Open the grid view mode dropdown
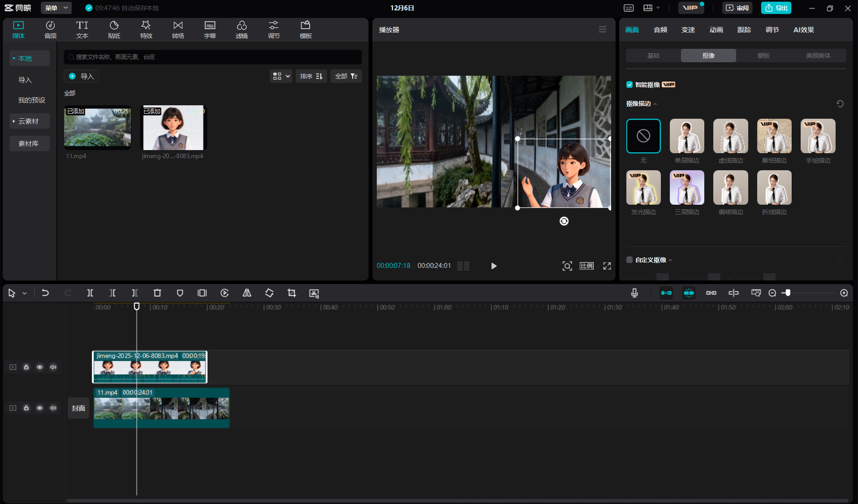The width and height of the screenshot is (858, 504). (x=281, y=76)
